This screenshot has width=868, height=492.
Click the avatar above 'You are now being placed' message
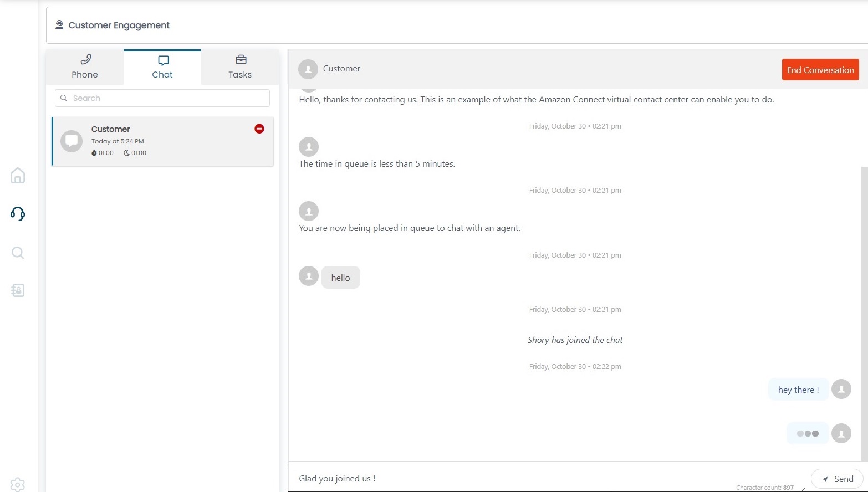click(309, 211)
